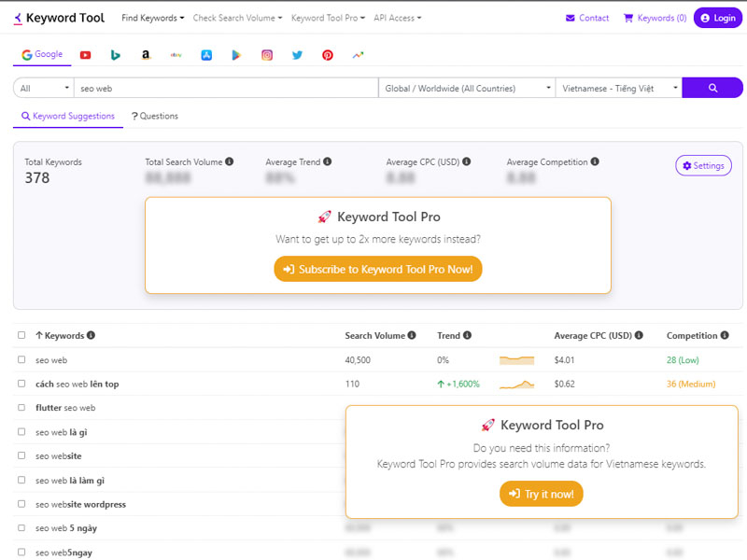Viewport: 747px width, 560px height.
Task: Click the Login button
Action: [718, 18]
